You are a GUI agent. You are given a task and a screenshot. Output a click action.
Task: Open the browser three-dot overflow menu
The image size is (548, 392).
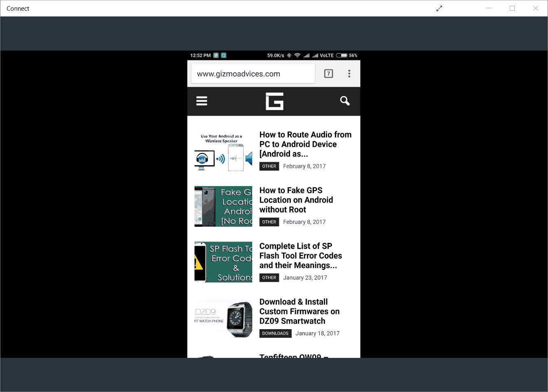349,74
